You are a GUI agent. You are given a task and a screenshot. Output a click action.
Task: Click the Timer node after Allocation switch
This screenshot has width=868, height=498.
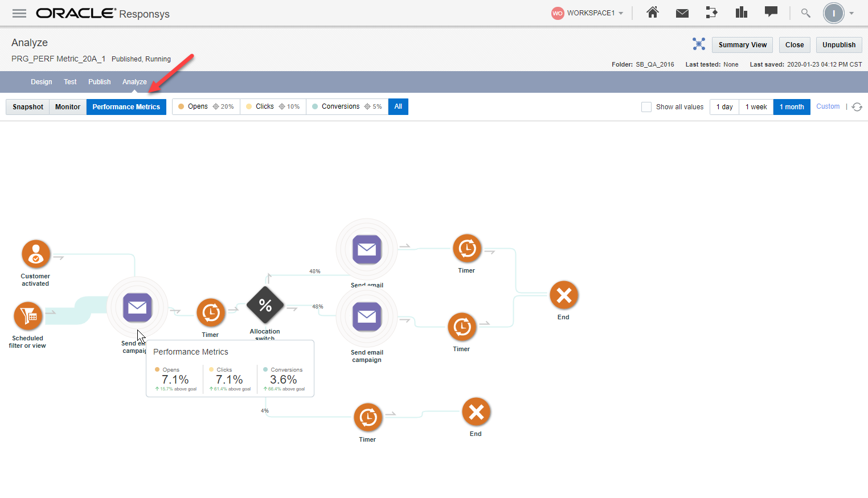coord(367,417)
